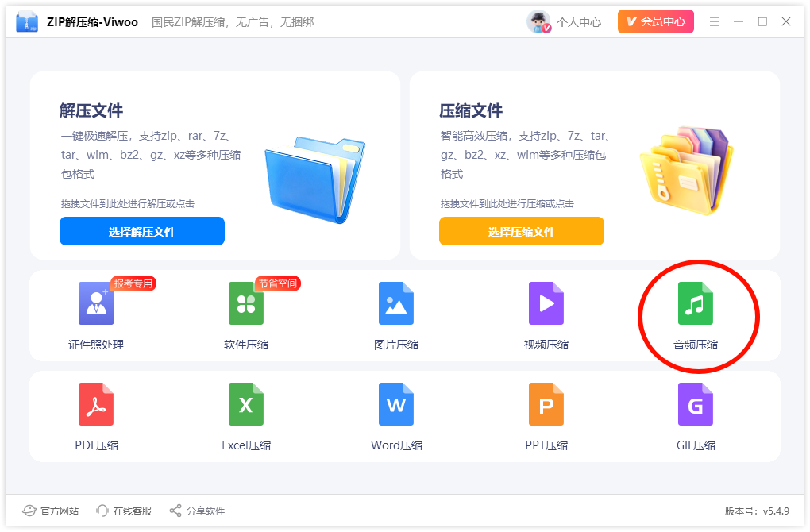Click the 解压文件 heading
The image size is (810, 532).
pyautogui.click(x=91, y=110)
